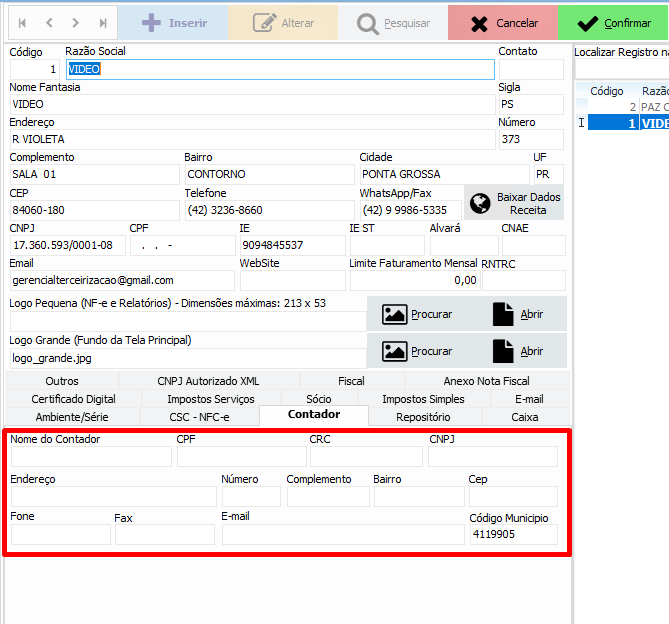Screen dimensions: 669x624
Task: Open the Impostos Simples tab
Action: point(423,399)
